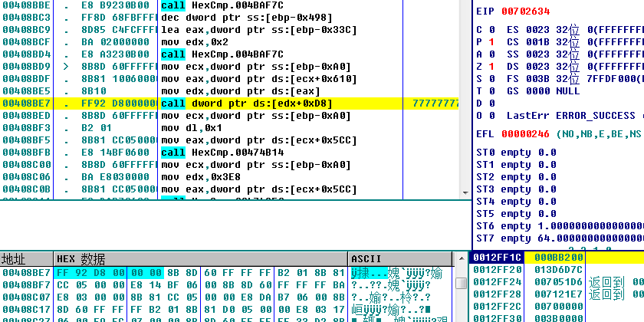Select the disassembly row at address 00408BED
Viewport: 644px width, 322px height.
[x=230, y=116]
